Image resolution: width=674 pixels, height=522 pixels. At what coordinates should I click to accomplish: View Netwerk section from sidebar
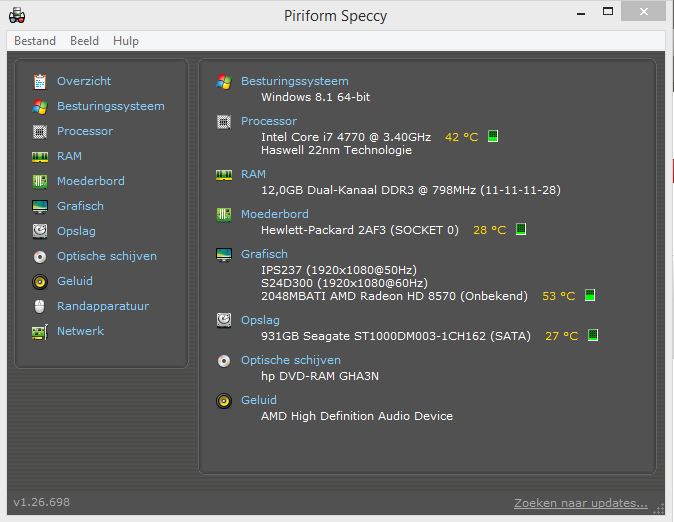point(80,331)
